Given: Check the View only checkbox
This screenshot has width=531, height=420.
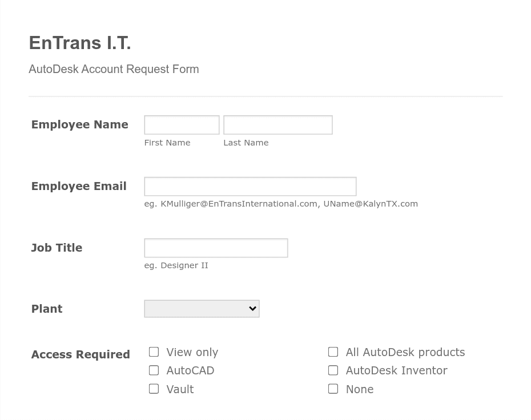Looking at the screenshot, I should pos(154,352).
